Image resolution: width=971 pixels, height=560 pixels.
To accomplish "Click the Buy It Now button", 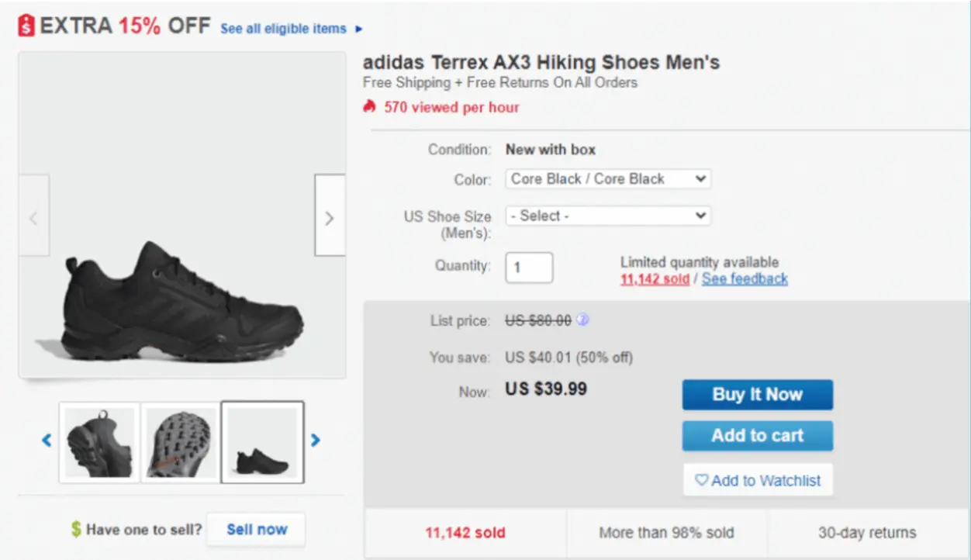I will (x=757, y=395).
